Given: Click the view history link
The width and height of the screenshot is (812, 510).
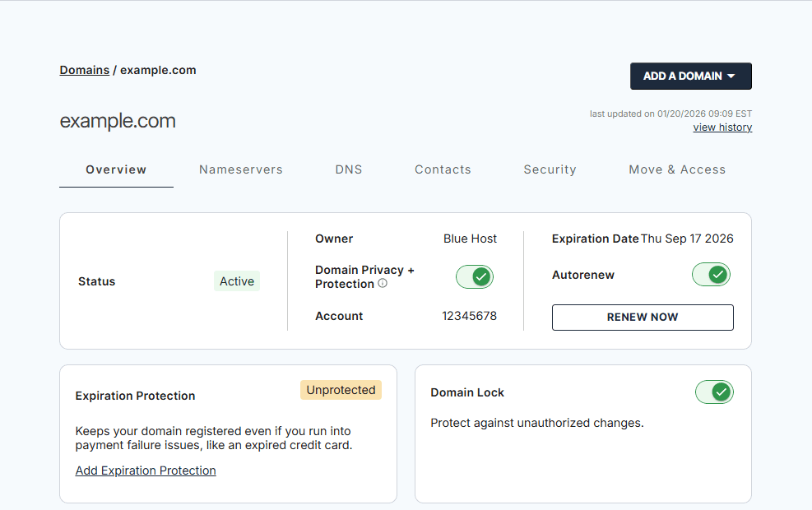Looking at the screenshot, I should coord(722,128).
